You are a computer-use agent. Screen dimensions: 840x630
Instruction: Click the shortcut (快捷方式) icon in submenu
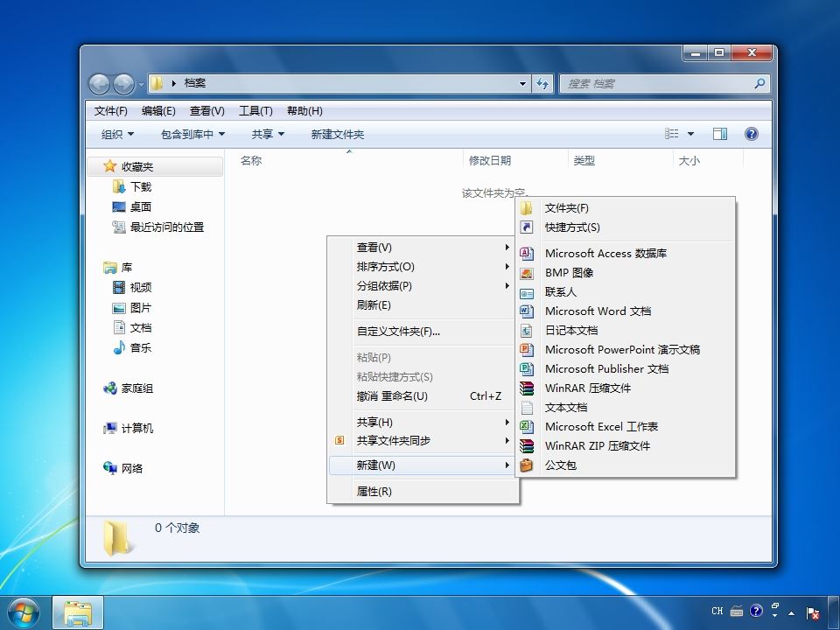527,227
